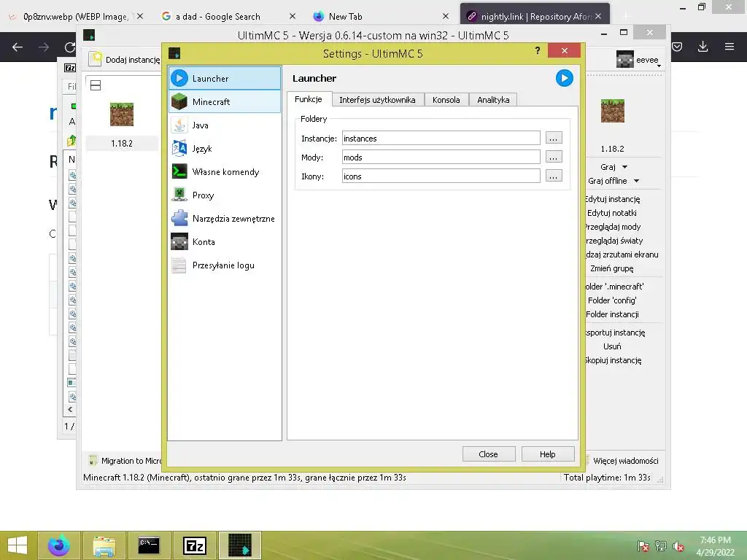
Task: Open Command Prompt from the taskbar
Action: 149,545
